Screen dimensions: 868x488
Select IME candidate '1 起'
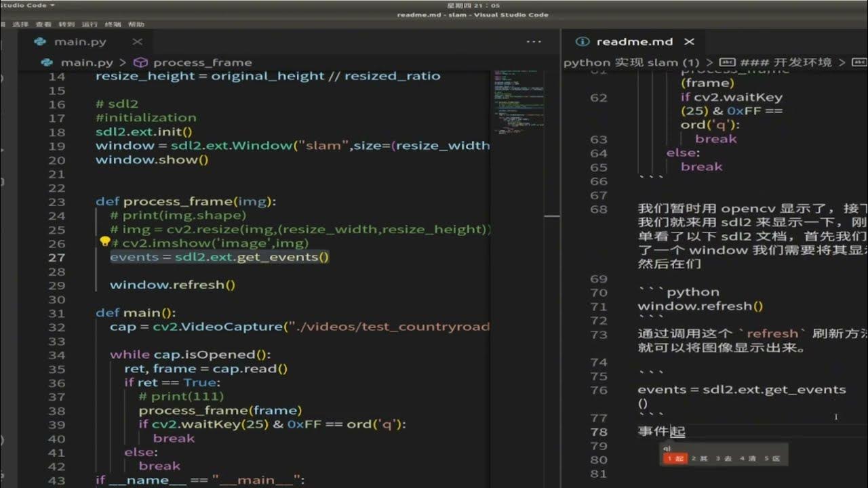[x=675, y=459]
